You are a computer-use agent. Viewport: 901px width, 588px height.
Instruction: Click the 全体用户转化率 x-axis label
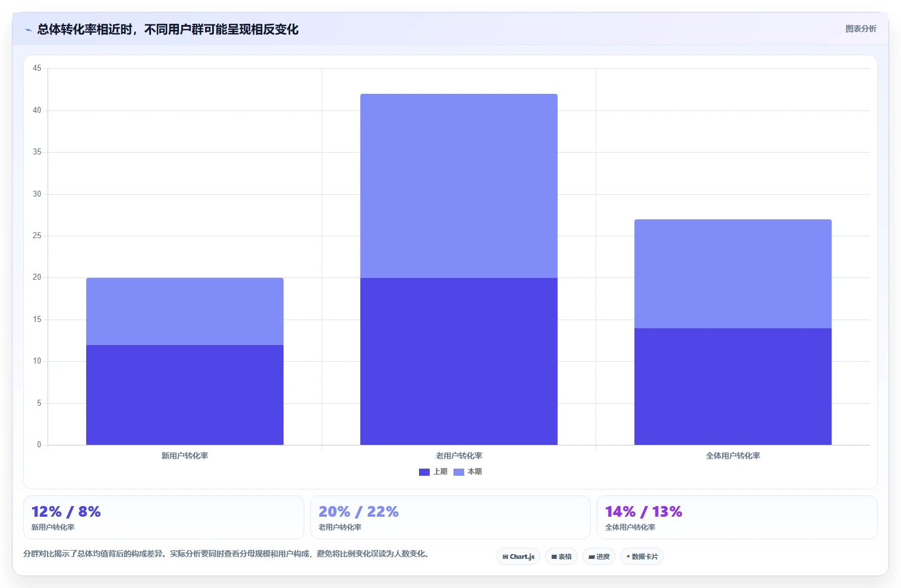click(733, 456)
